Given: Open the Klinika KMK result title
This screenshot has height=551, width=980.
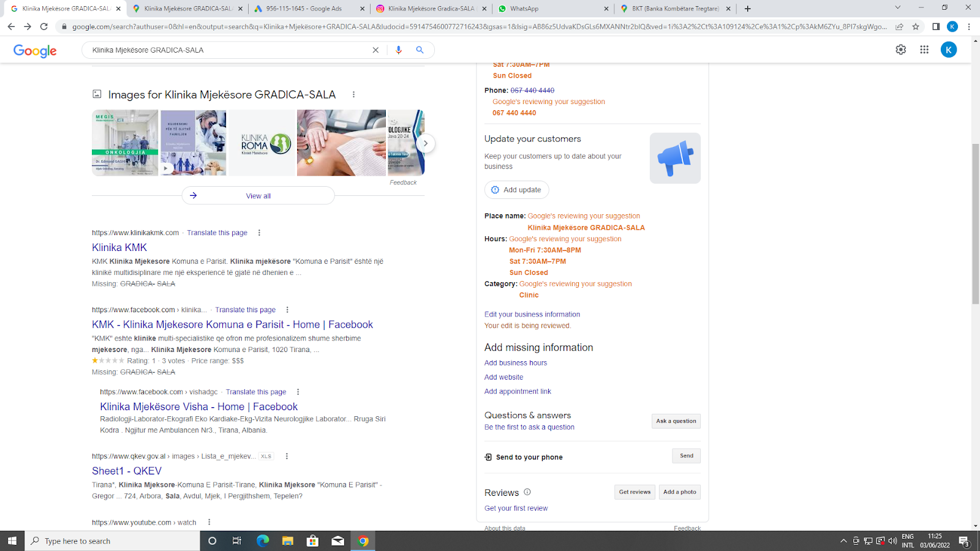Looking at the screenshot, I should (x=119, y=247).
